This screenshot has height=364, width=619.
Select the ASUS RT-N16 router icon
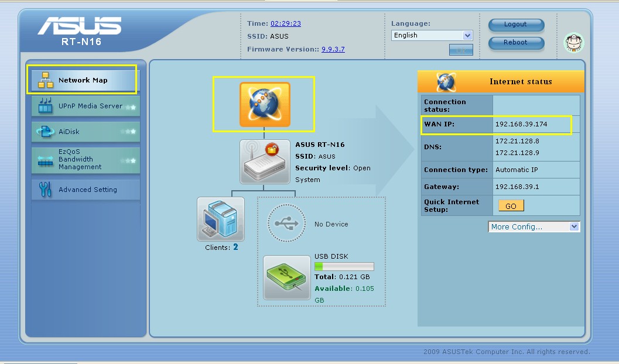click(x=265, y=162)
